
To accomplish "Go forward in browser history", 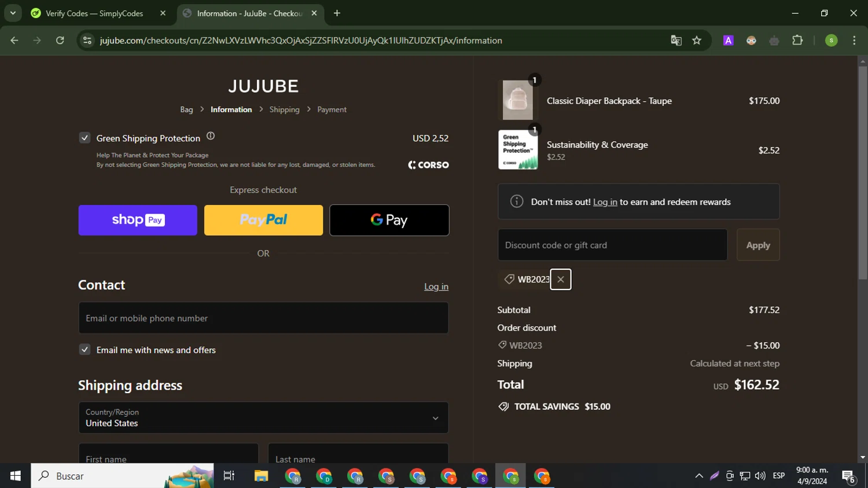I will [37, 41].
